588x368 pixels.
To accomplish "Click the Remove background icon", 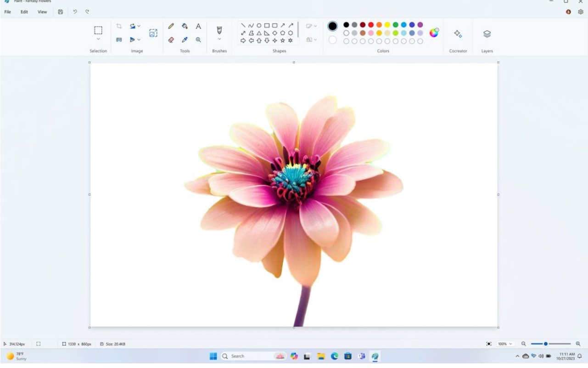I will [153, 33].
